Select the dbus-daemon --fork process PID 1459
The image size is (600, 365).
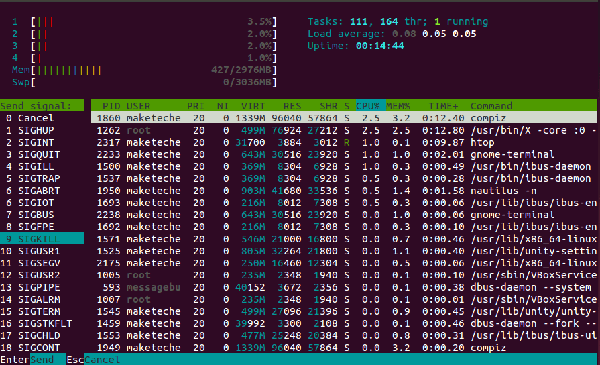tap(344, 323)
